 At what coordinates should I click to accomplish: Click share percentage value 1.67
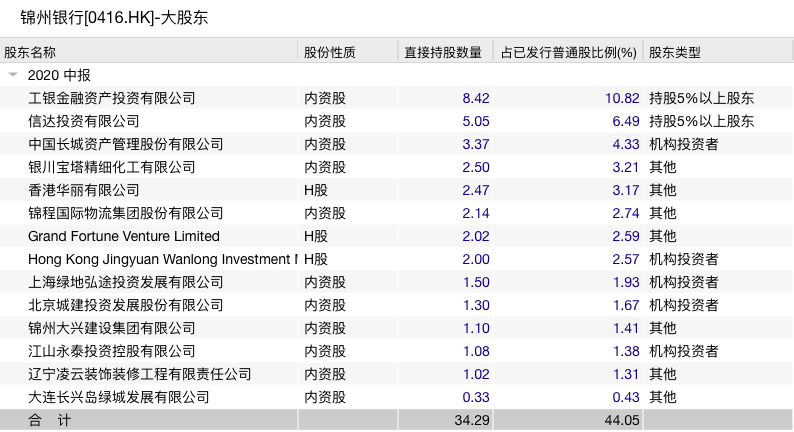[x=626, y=305]
